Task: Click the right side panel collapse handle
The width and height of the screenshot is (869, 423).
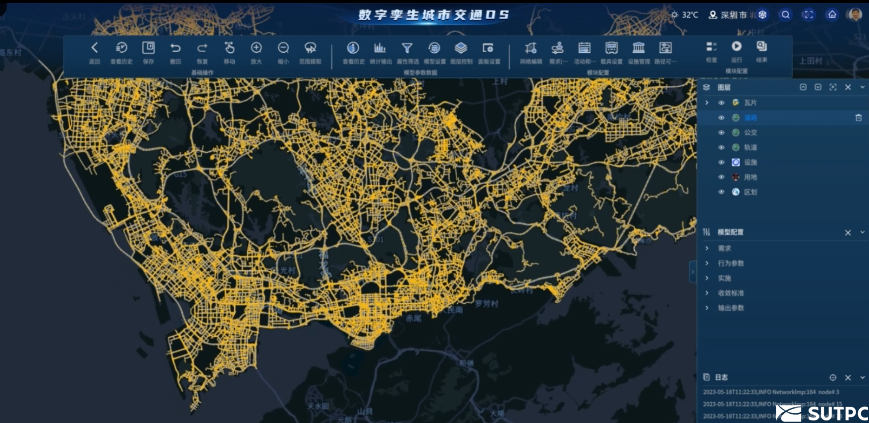Action: 693,272
